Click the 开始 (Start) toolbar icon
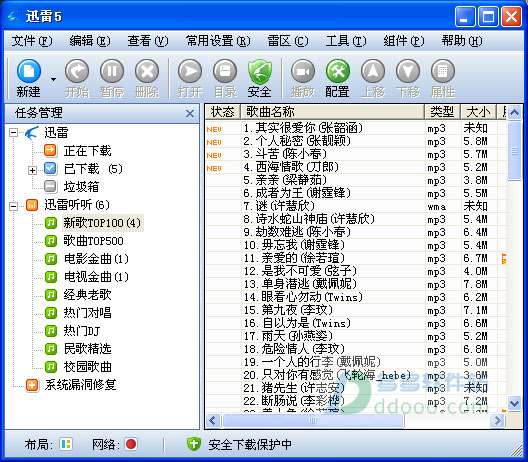528x462 pixels. pos(77,71)
